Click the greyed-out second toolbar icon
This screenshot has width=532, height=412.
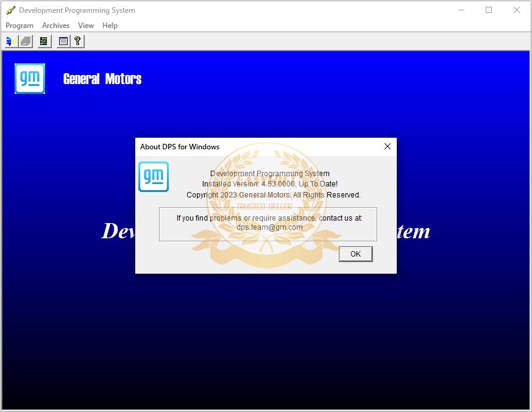coord(26,41)
